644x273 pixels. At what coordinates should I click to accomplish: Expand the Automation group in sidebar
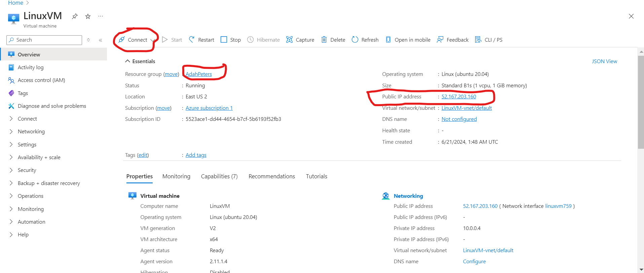coord(11,222)
